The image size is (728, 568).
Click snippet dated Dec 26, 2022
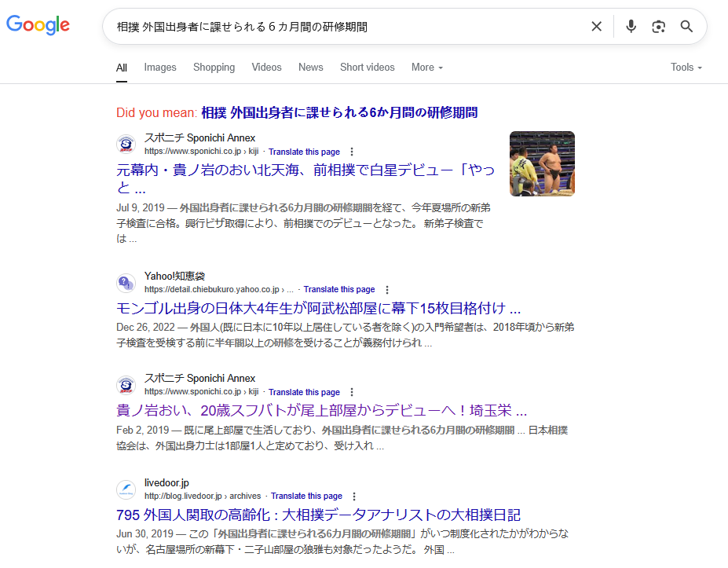click(x=345, y=335)
